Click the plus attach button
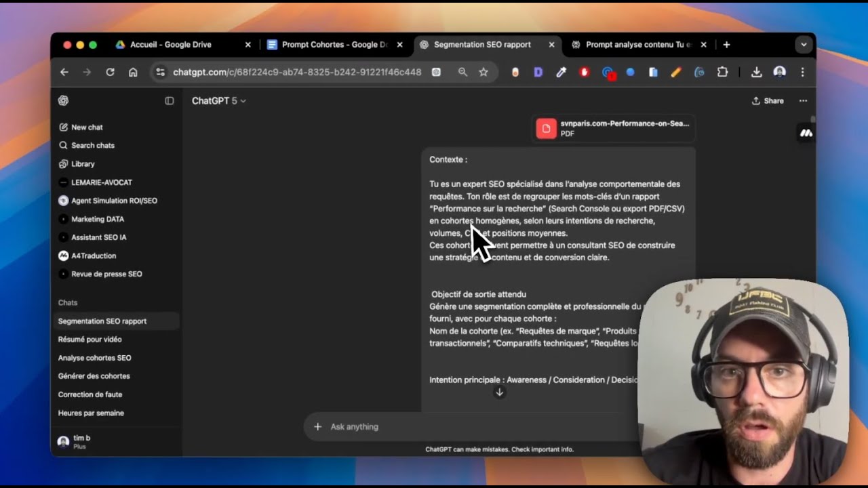The height and width of the screenshot is (488, 868). click(x=317, y=426)
